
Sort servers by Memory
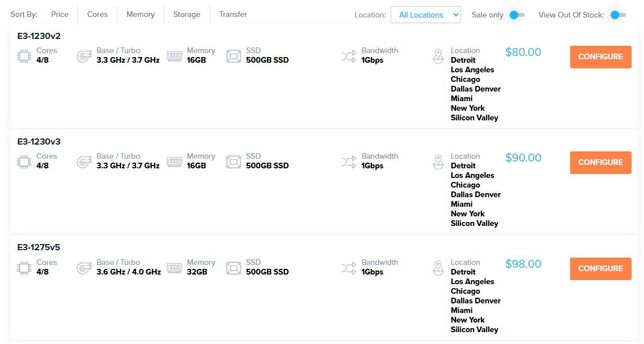[x=141, y=15]
